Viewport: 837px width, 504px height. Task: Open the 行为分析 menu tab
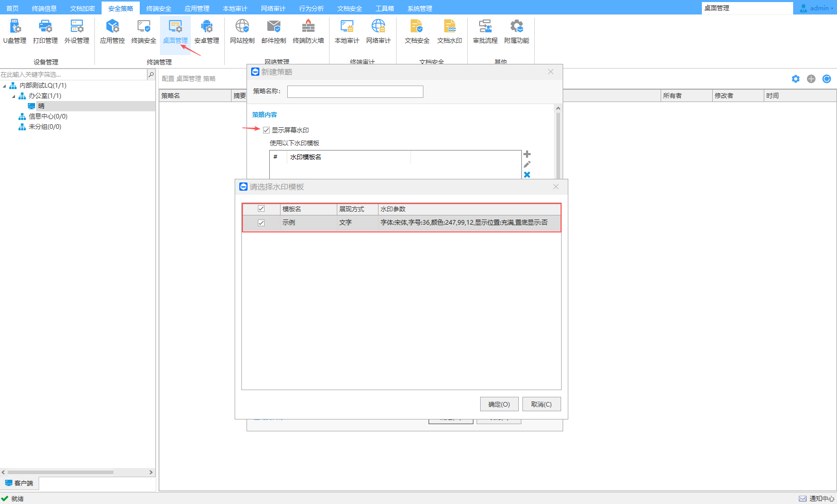coord(311,9)
